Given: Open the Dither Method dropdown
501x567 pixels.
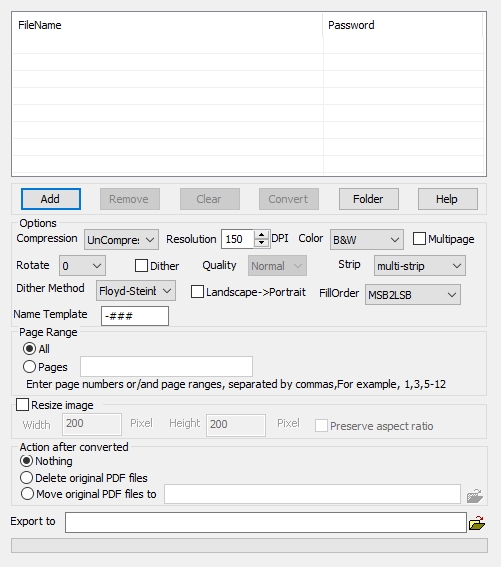Looking at the screenshot, I should [x=136, y=290].
